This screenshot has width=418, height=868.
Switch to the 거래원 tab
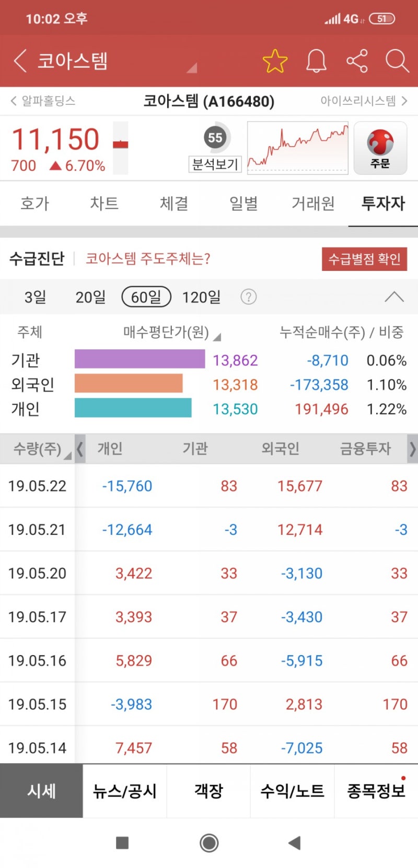click(x=313, y=204)
